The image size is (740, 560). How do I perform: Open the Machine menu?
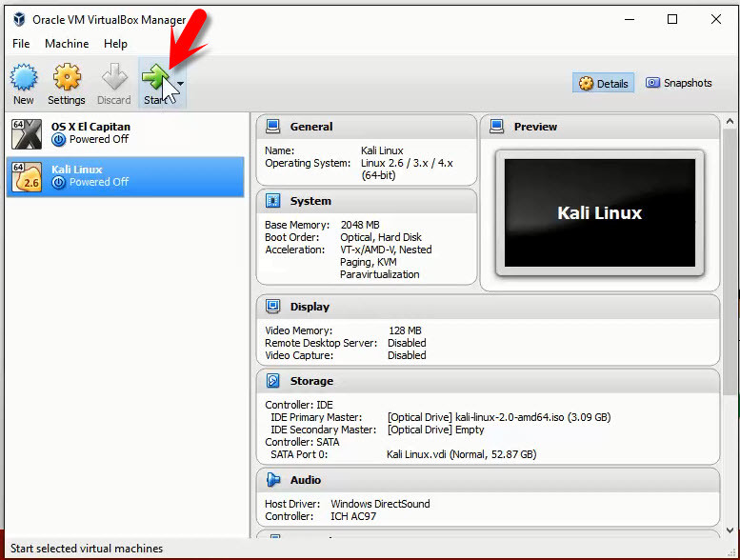(x=67, y=44)
